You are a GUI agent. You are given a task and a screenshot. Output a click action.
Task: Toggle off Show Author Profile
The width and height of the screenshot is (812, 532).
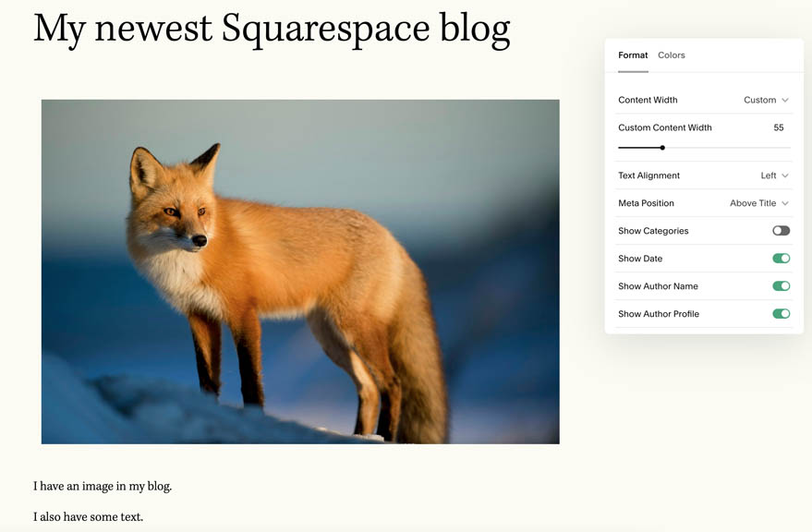pos(781,313)
